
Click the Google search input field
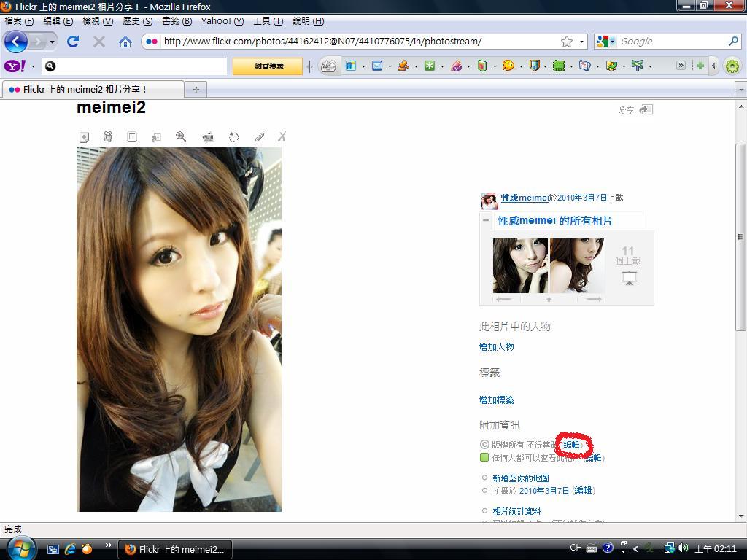pos(673,42)
